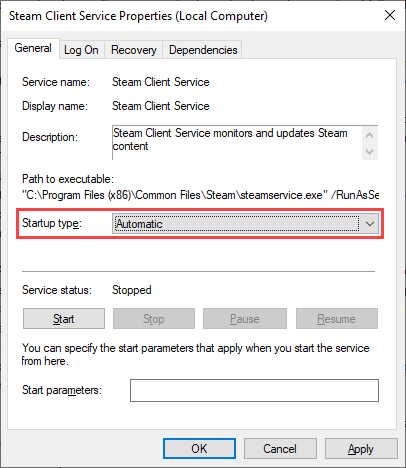Click the description box down arrow
This screenshot has height=468, width=406.
pos(369,152)
